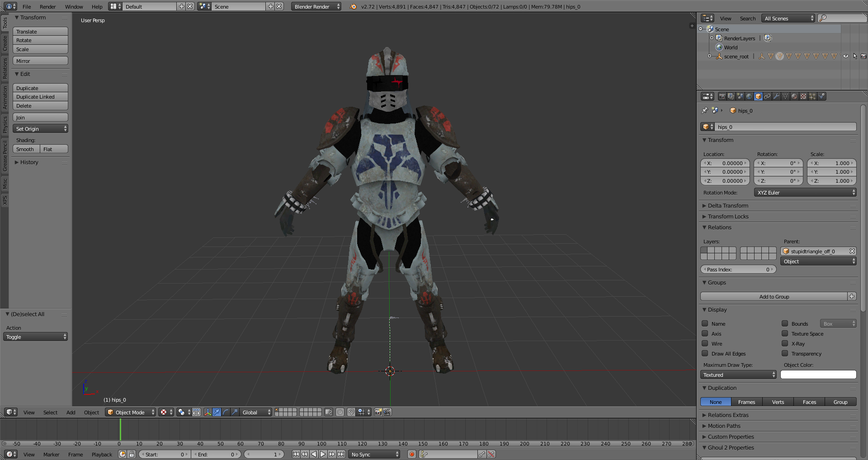
Task: Enable the Wire display checkbox
Action: click(705, 343)
